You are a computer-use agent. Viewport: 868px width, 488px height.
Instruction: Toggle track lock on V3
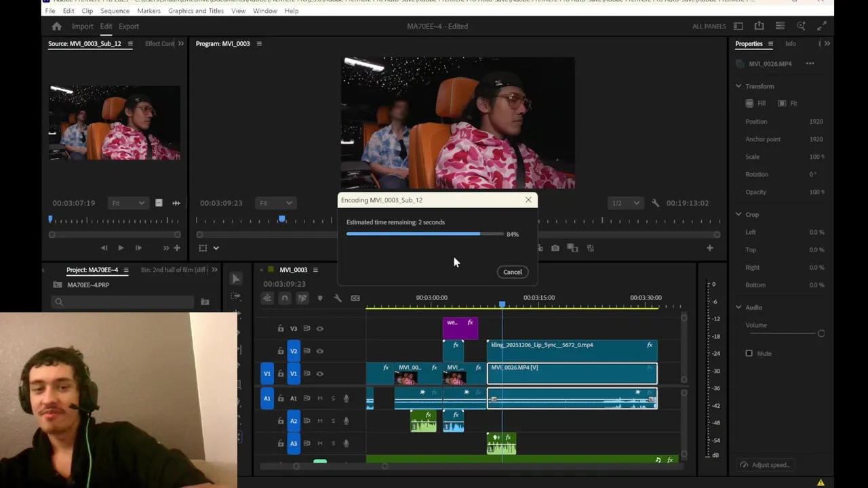coord(281,329)
